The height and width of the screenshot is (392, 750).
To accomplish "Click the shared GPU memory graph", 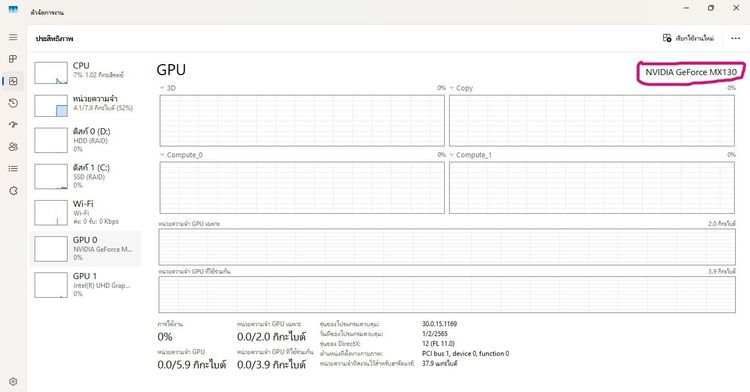I will pos(447,294).
